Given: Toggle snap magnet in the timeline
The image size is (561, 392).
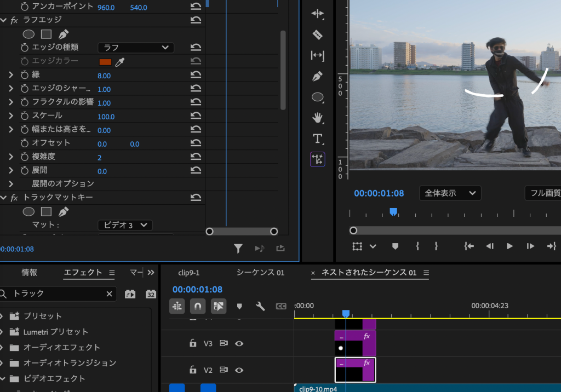Looking at the screenshot, I should click(x=198, y=306).
